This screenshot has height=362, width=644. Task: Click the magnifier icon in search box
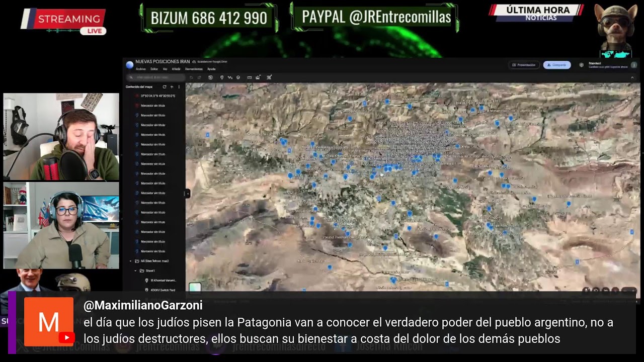[131, 77]
